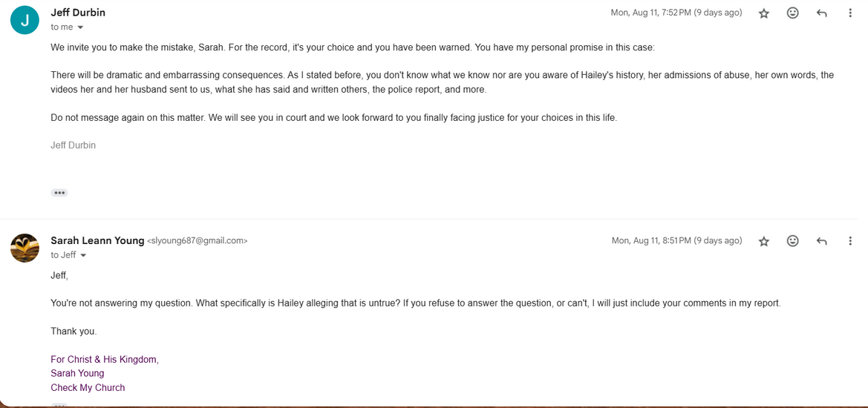This screenshot has height=408, width=868.
Task: Add emoji reaction to Jeff Durbin's email
Action: (x=792, y=13)
